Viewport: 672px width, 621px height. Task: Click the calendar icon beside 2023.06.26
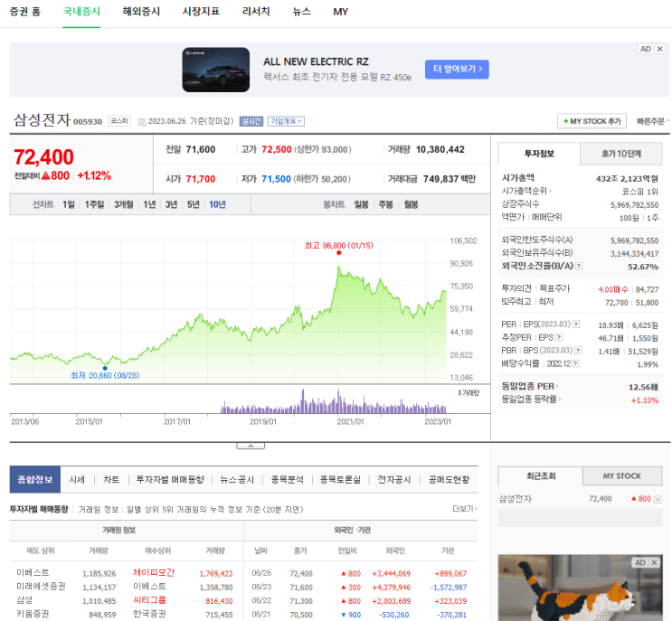click(x=142, y=122)
